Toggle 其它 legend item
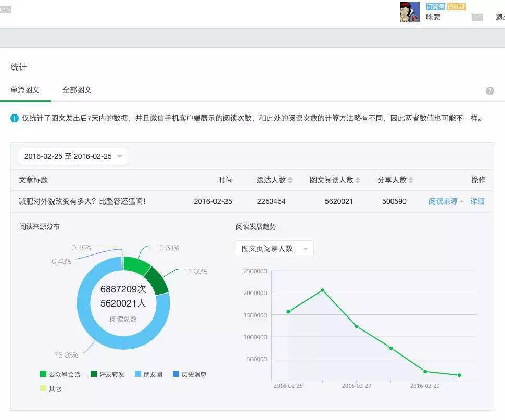 point(51,388)
